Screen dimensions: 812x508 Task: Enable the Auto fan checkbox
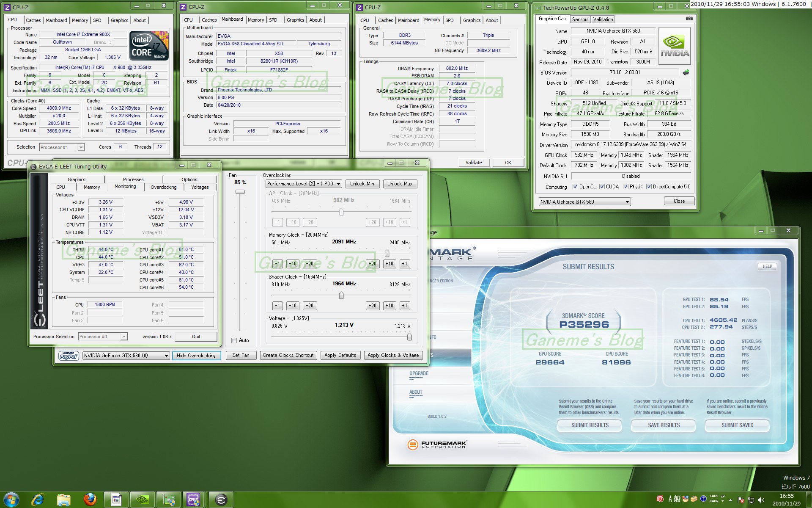click(x=234, y=340)
